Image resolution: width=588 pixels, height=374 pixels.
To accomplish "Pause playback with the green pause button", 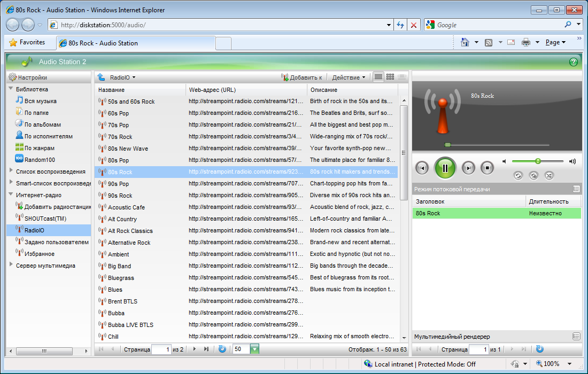I will [x=445, y=168].
